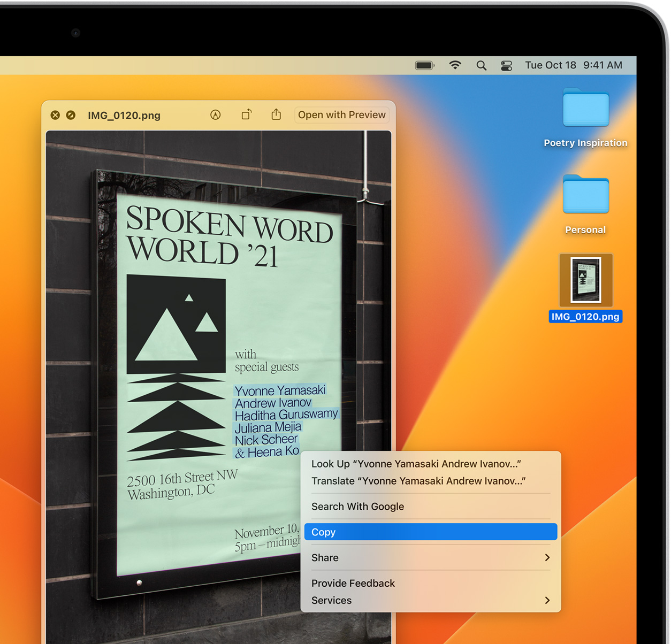Click the date and time in menu bar

pos(573,65)
